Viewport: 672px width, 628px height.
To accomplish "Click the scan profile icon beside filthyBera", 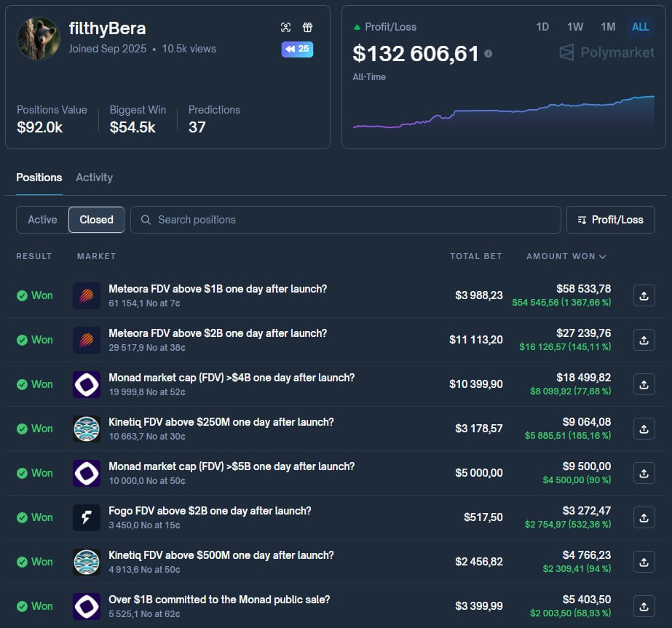I will click(x=285, y=28).
